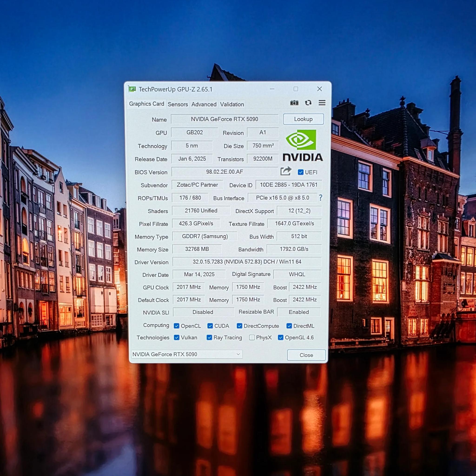476x476 pixels.
Task: Toggle the Ray Tracing checkbox
Action: point(209,337)
